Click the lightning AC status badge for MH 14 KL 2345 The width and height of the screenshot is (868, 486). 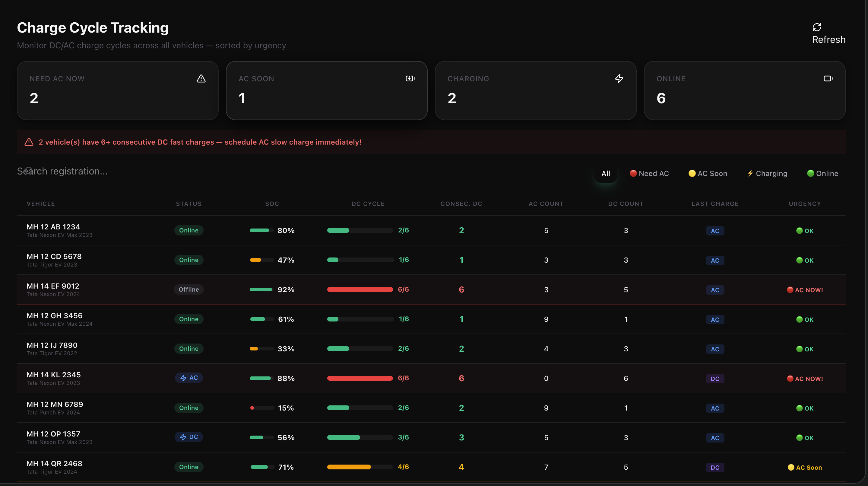(189, 378)
